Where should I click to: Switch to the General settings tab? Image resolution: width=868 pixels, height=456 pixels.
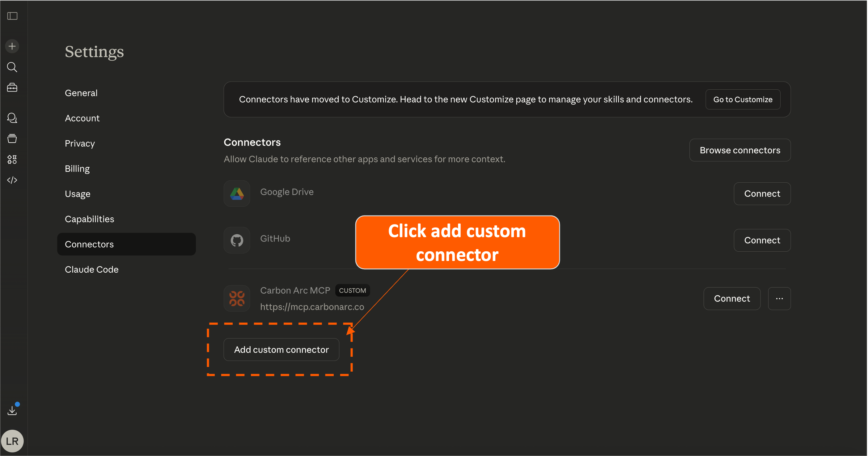[x=81, y=93]
